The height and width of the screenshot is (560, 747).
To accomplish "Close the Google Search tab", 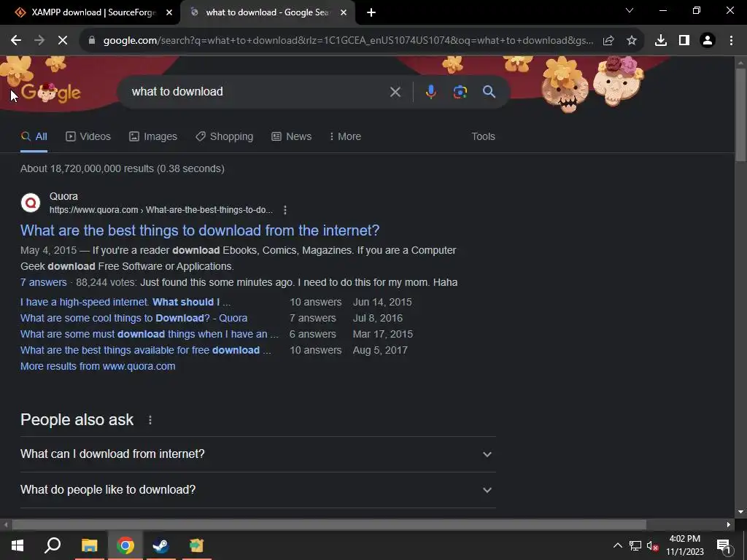I will [x=344, y=13].
